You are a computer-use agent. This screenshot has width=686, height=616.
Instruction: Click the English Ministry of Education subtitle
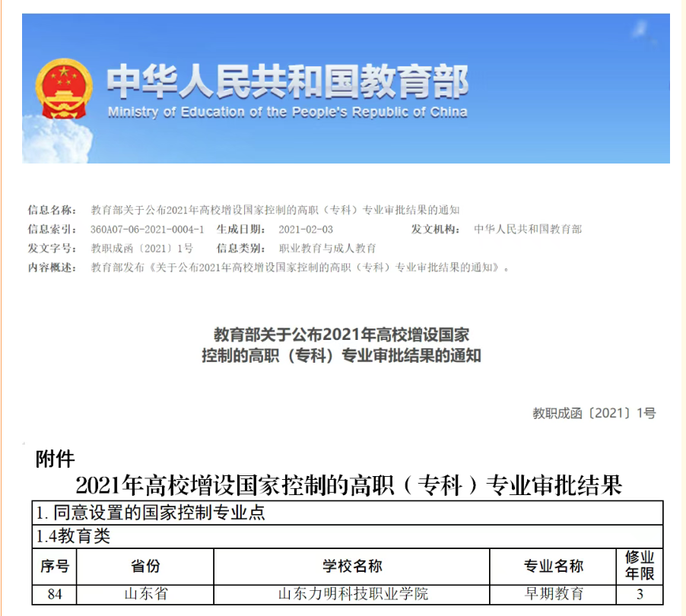pos(287,113)
